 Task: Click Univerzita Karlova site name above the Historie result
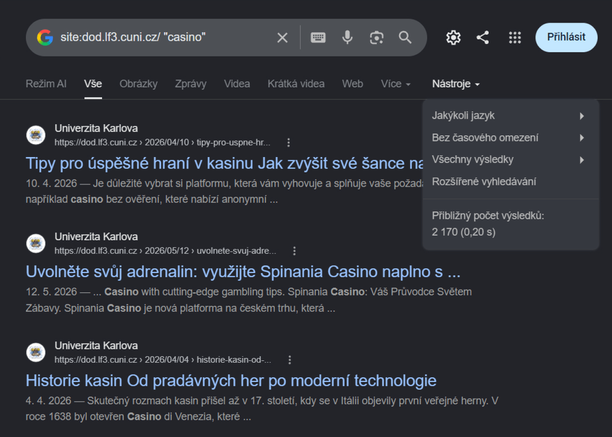[x=96, y=346]
